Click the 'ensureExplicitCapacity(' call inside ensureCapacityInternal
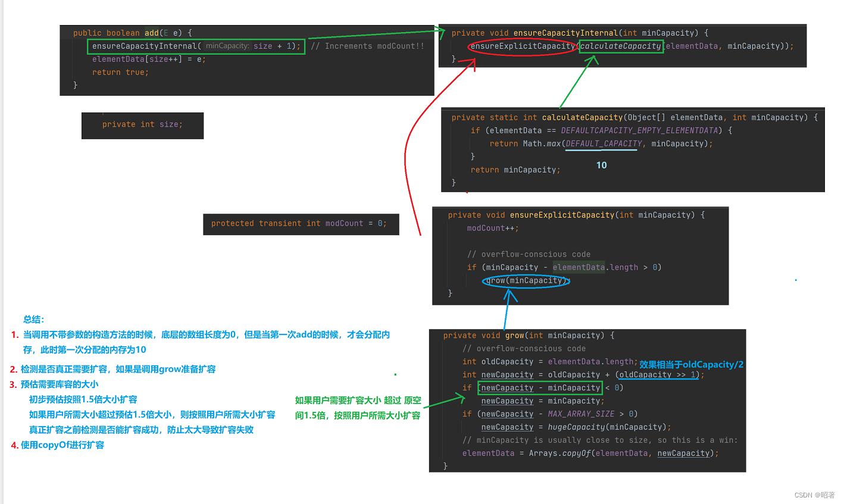844x504 pixels. coord(524,46)
